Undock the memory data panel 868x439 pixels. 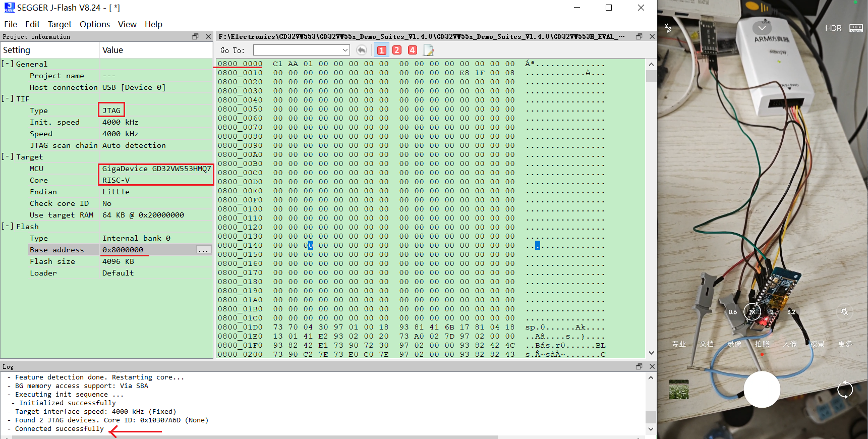click(639, 36)
